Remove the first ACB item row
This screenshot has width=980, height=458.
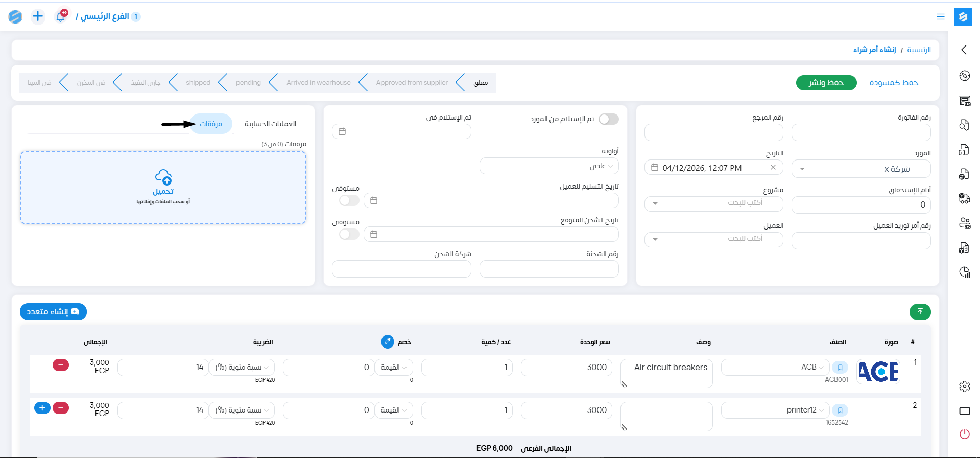tap(61, 365)
